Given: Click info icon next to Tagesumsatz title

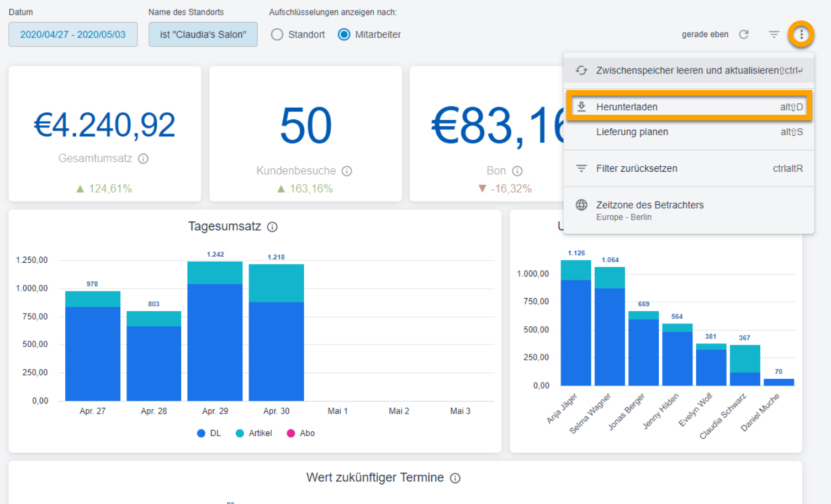Looking at the screenshot, I should [272, 227].
